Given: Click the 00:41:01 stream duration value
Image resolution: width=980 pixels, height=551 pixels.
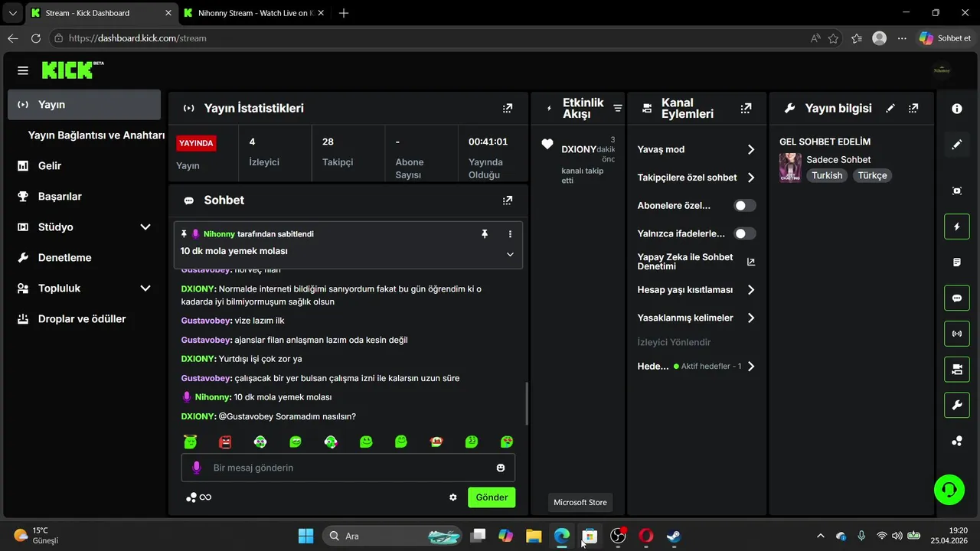Looking at the screenshot, I should tap(488, 142).
